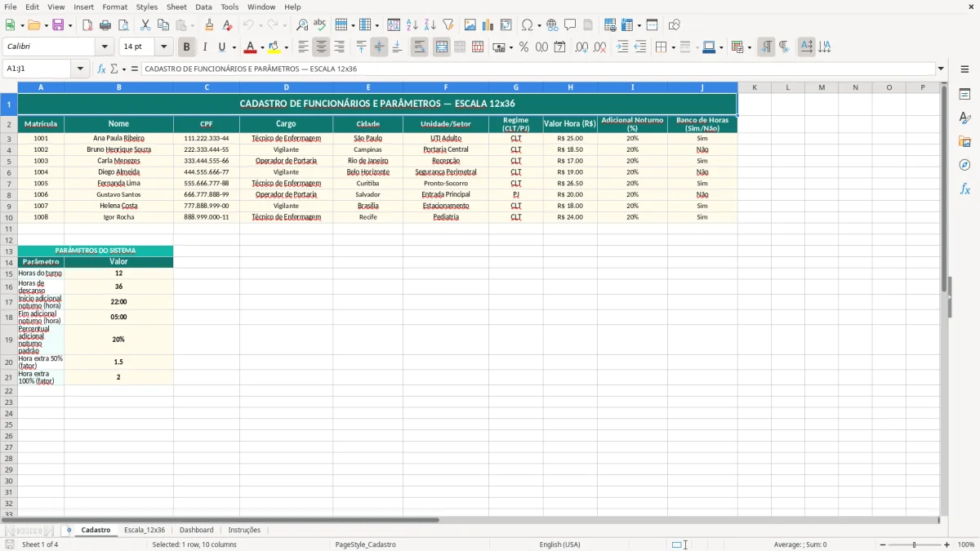Toggle Align Right

point(339,47)
